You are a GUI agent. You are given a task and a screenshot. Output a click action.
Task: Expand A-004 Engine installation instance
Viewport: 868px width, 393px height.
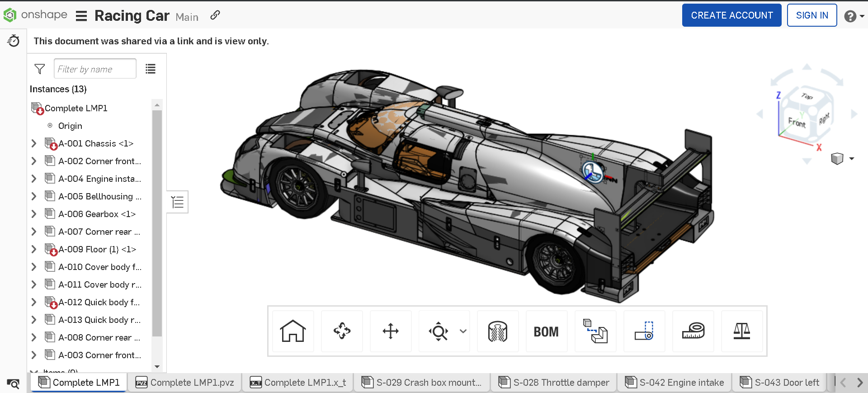pos(34,179)
